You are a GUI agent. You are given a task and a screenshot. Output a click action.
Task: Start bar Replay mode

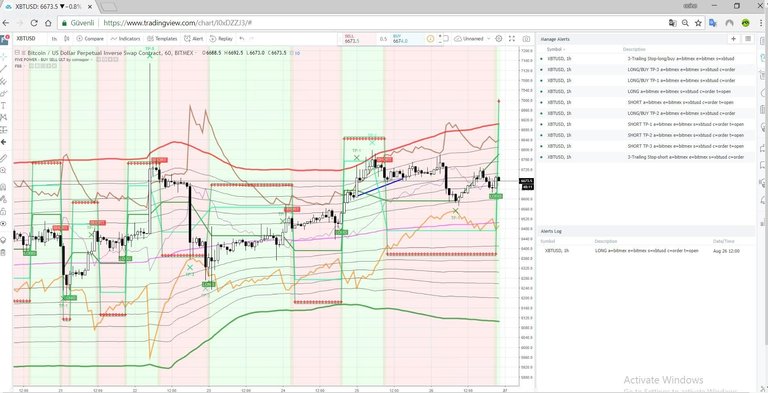(x=221, y=39)
